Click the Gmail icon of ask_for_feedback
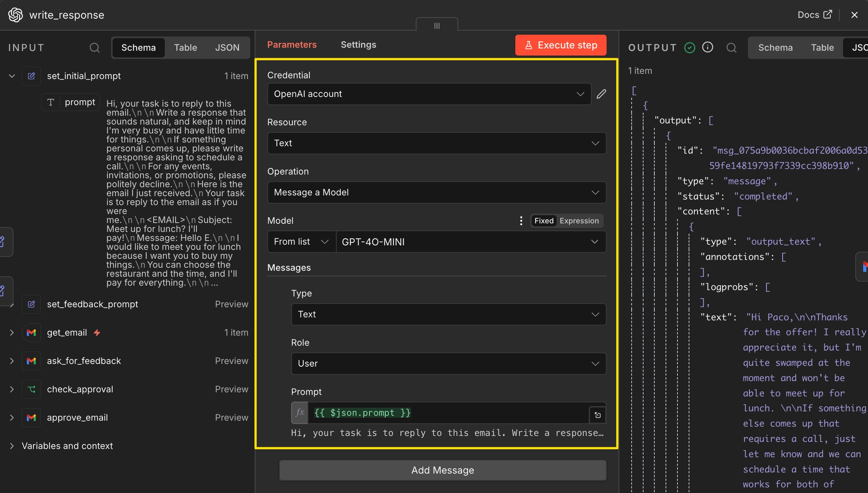Viewport: 868px width, 493px height. [31, 361]
